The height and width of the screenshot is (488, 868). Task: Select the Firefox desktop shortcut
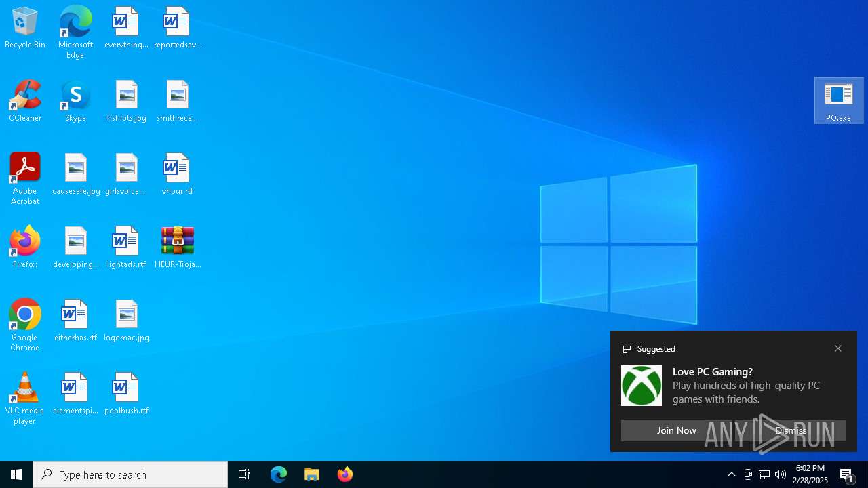coord(25,248)
